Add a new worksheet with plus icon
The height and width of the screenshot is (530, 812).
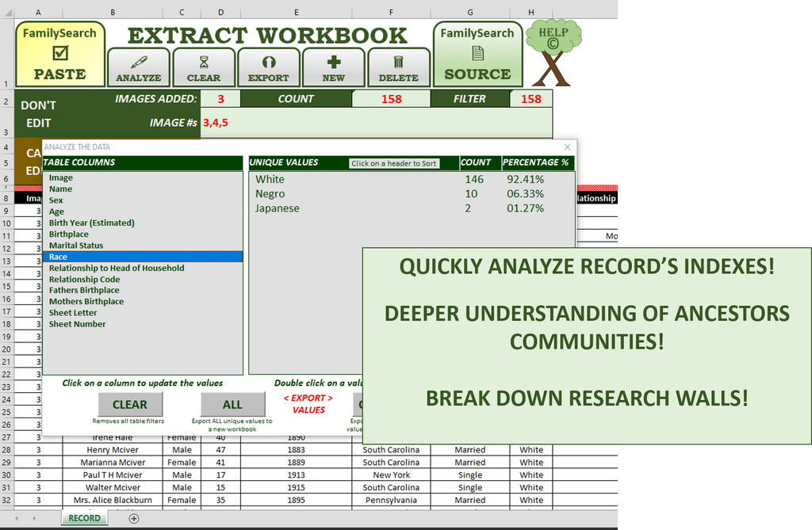tap(133, 517)
